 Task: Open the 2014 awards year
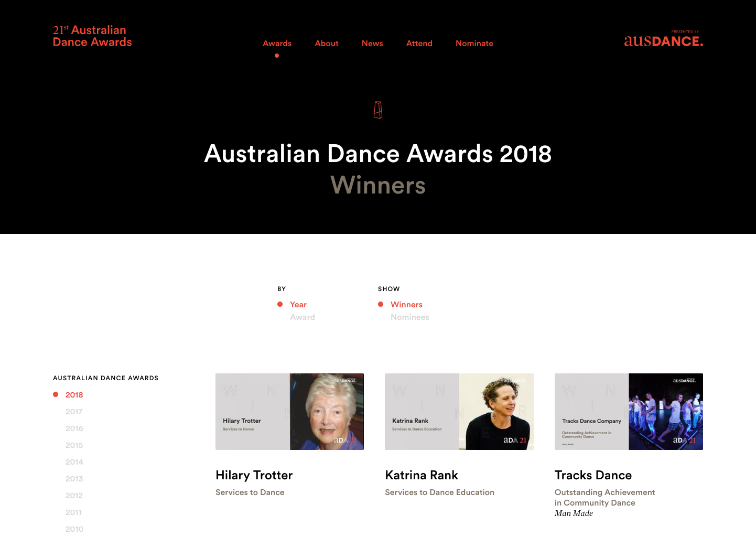(74, 462)
